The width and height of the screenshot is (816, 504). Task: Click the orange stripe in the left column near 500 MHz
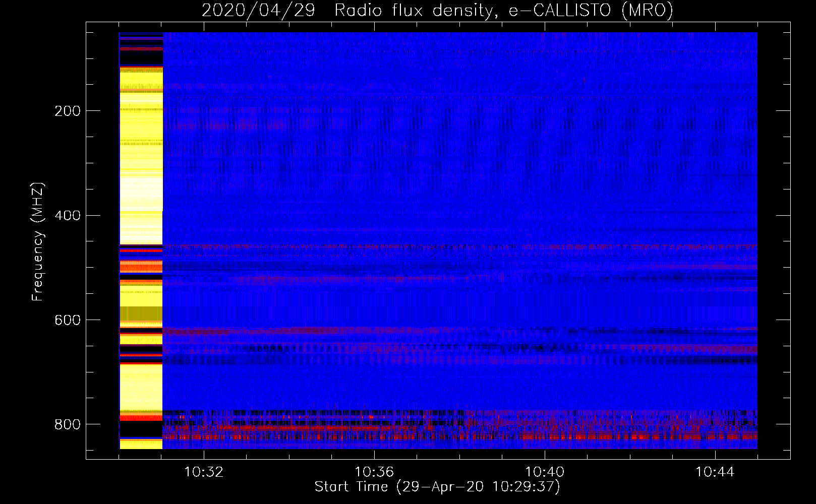pos(141,267)
